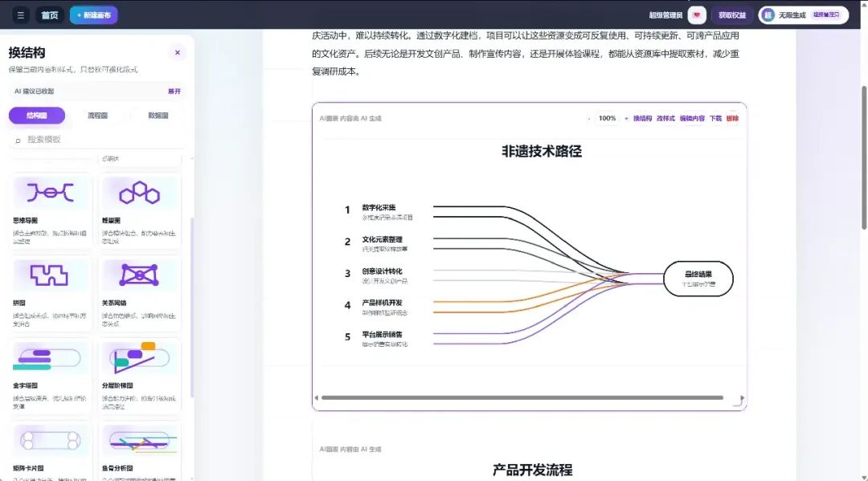The width and height of the screenshot is (868, 481).
Task: Click the round user avatar badge
Action: [768, 15]
